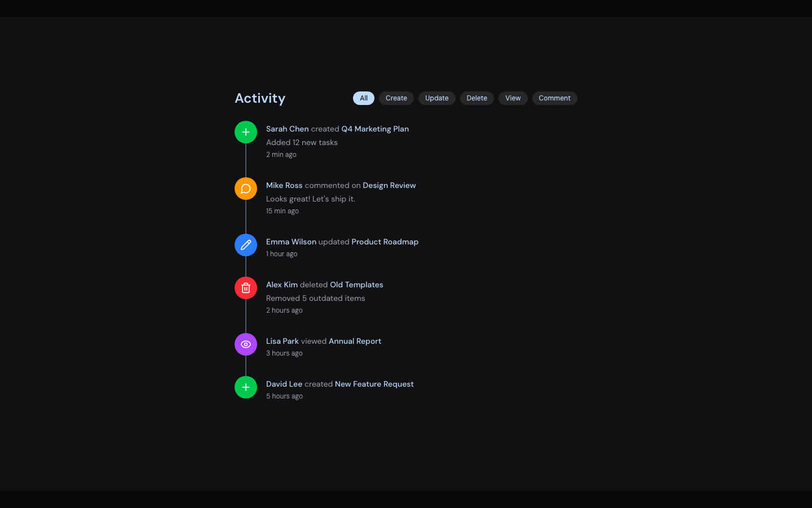Click the create icon on David Lee's activity
Image resolution: width=812 pixels, height=508 pixels.
(246, 387)
